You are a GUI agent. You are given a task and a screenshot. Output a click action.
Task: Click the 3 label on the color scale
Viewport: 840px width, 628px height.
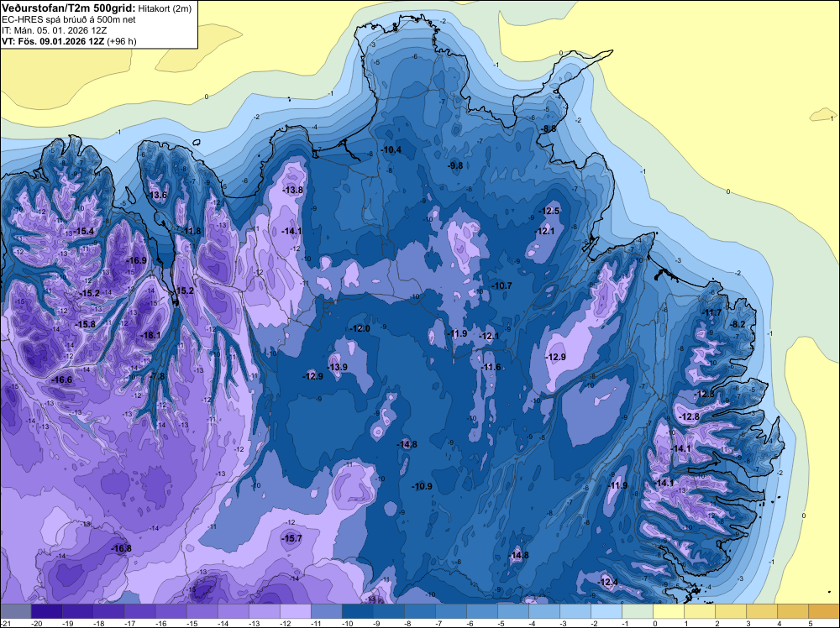coord(748,623)
